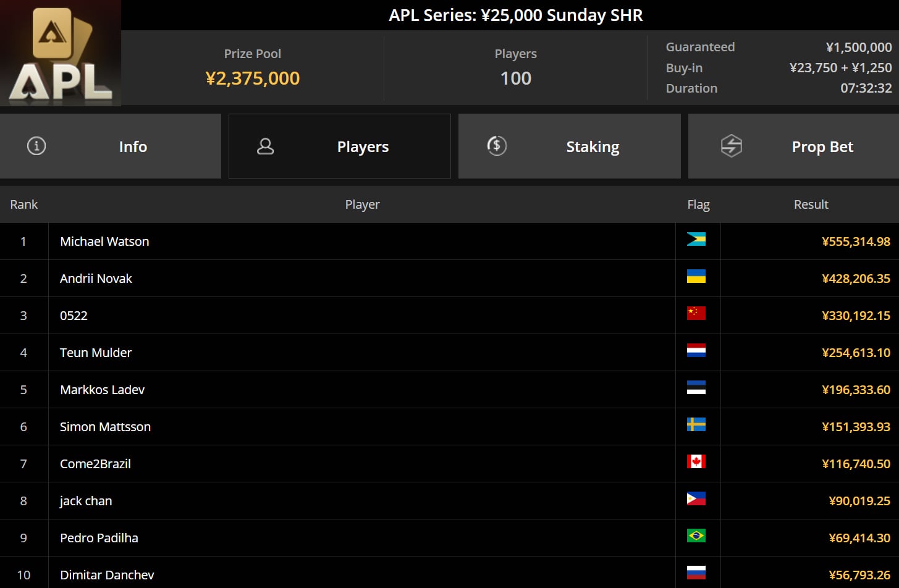Click Simon Mattsson's Sweden flag icon
Screen dimensions: 899x588
pos(696,425)
